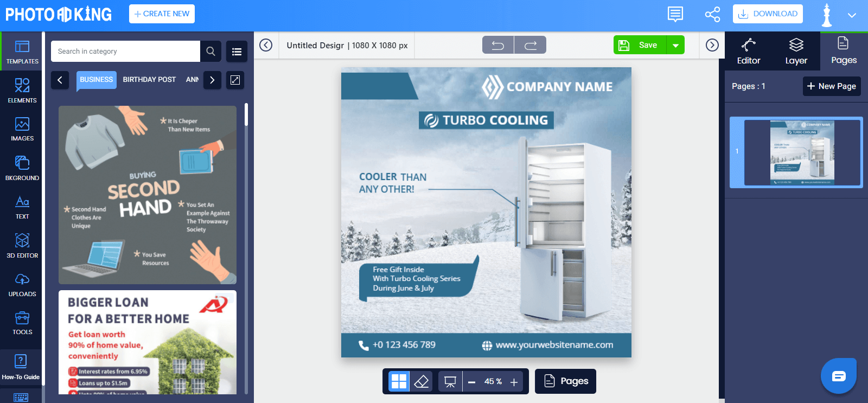
Task: Expand the Save options dropdown arrow
Action: [675, 45]
